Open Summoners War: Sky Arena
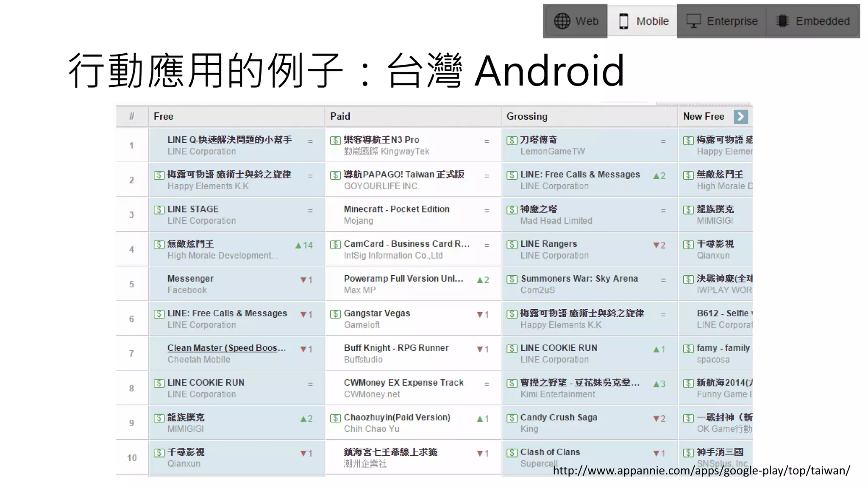The image size is (868, 488). point(579,279)
